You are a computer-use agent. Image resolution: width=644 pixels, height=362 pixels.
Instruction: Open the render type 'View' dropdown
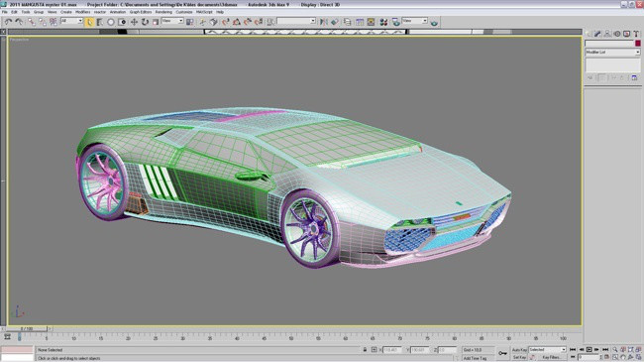click(x=414, y=21)
